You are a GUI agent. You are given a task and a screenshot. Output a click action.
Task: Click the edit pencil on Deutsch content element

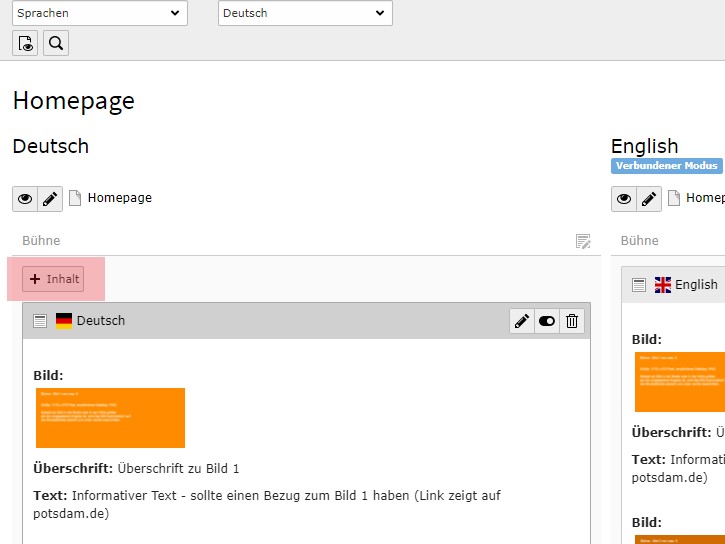point(521,321)
